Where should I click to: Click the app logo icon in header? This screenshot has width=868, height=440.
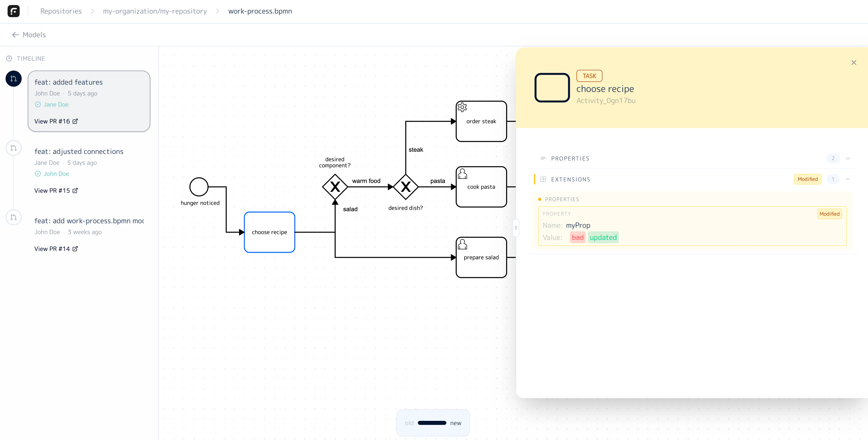tap(13, 11)
